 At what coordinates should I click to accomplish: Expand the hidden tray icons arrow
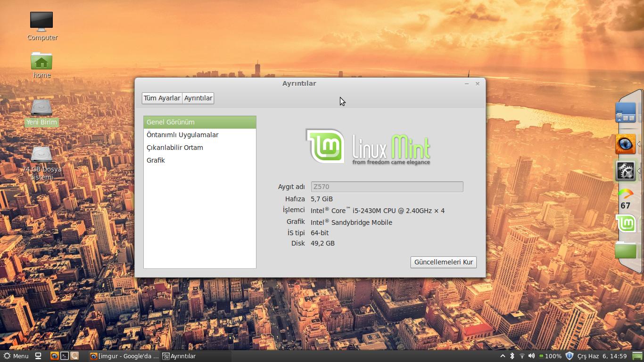pyautogui.click(x=503, y=356)
